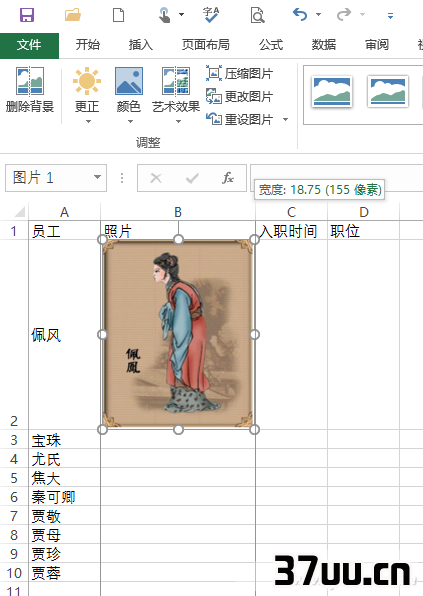Switch to the 公式 tab
Viewport: 423px width, 596px height.
(271, 45)
